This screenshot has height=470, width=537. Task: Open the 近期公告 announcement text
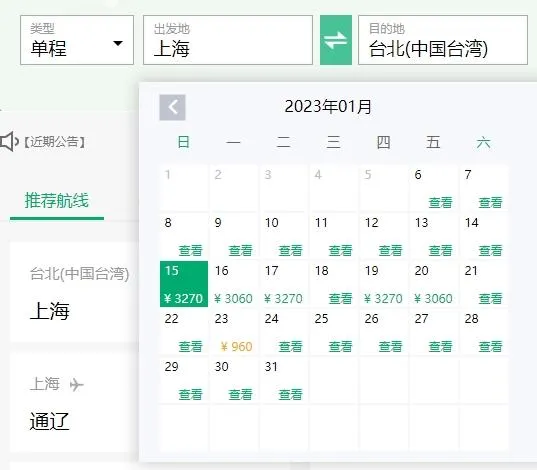click(54, 141)
